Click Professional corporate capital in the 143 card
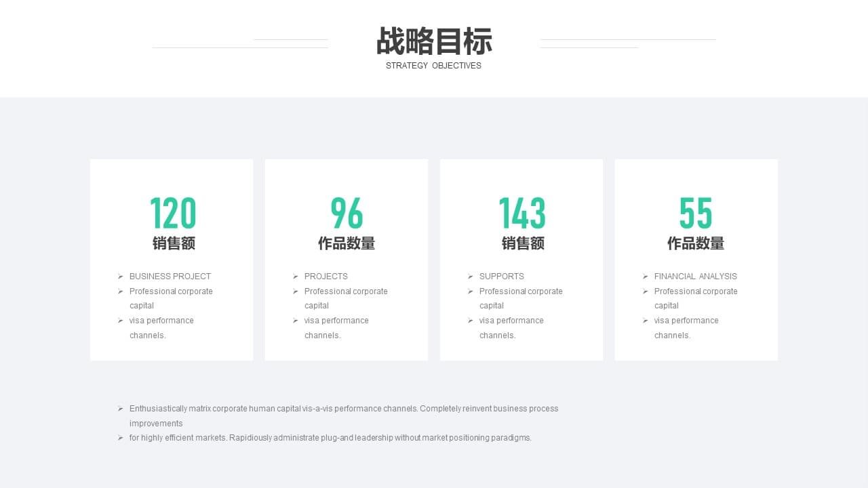Image resolution: width=868 pixels, height=488 pixels. coord(521,298)
